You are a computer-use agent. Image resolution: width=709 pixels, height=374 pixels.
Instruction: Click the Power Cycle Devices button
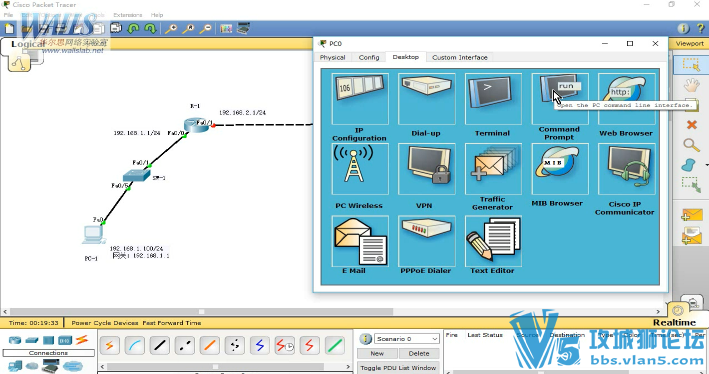coord(104,323)
